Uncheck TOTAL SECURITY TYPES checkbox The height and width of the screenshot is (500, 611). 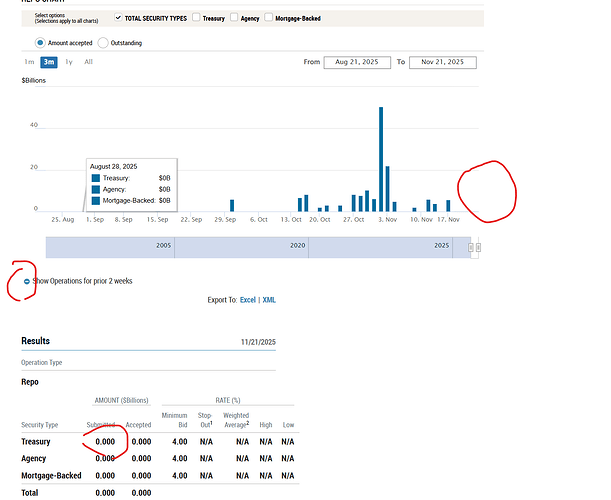(x=119, y=18)
